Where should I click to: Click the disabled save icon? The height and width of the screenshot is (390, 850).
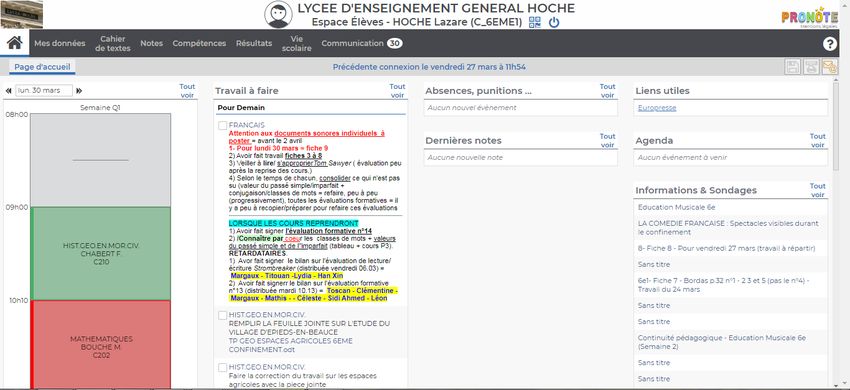point(793,67)
